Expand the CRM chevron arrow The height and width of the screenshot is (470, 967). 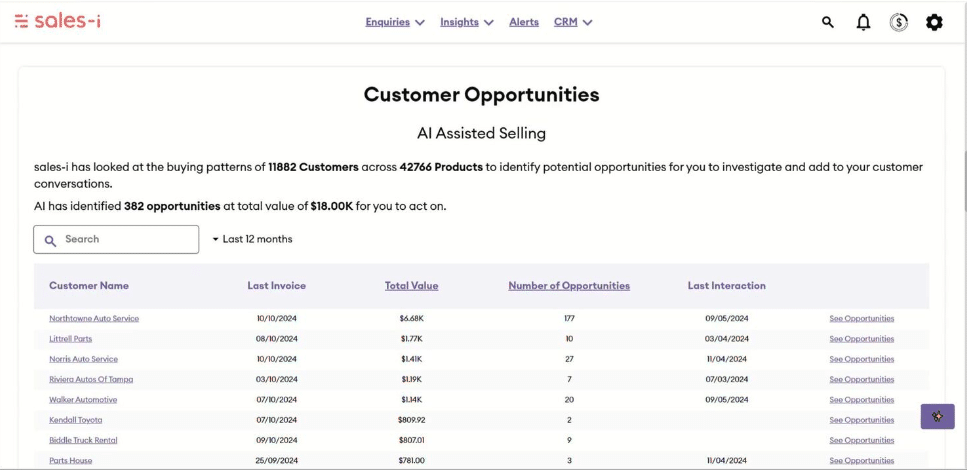tap(588, 23)
